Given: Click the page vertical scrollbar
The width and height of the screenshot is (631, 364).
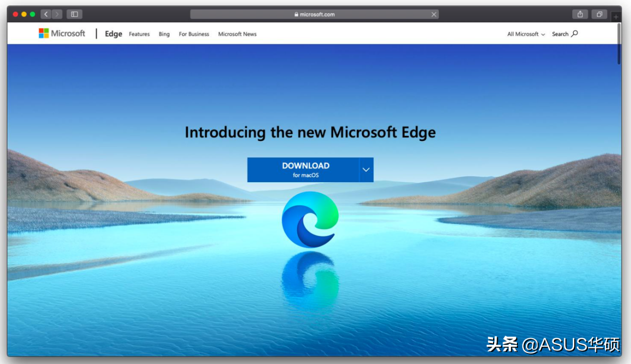Looking at the screenshot, I should click(619, 45).
